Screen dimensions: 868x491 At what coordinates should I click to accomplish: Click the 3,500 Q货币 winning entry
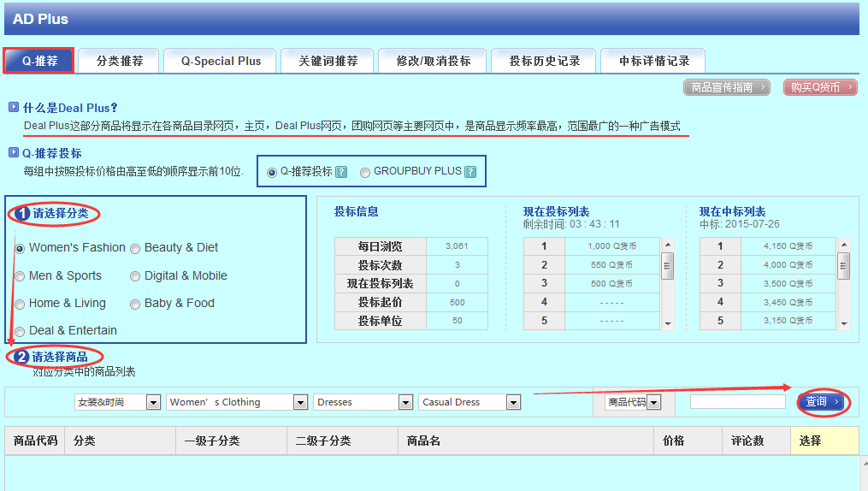(788, 283)
